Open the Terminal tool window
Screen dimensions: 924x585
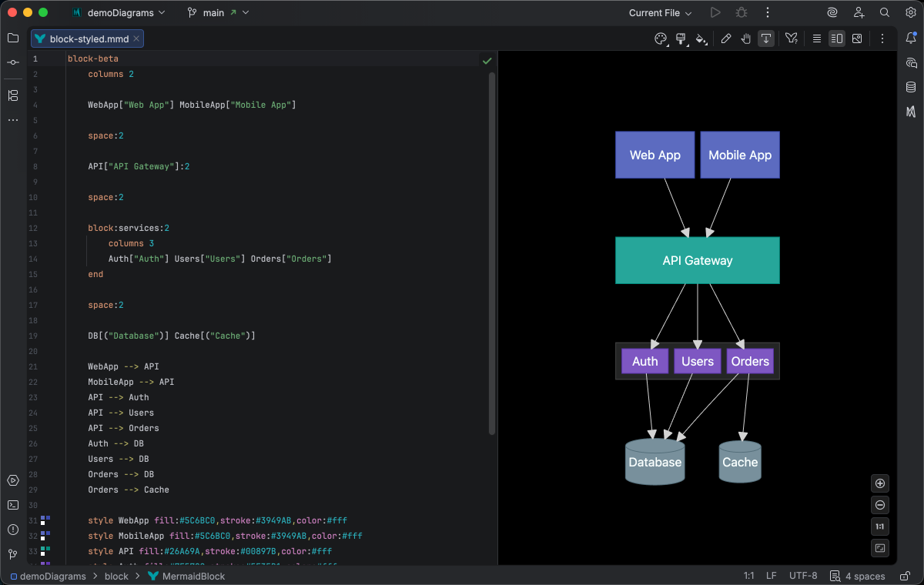click(13, 505)
